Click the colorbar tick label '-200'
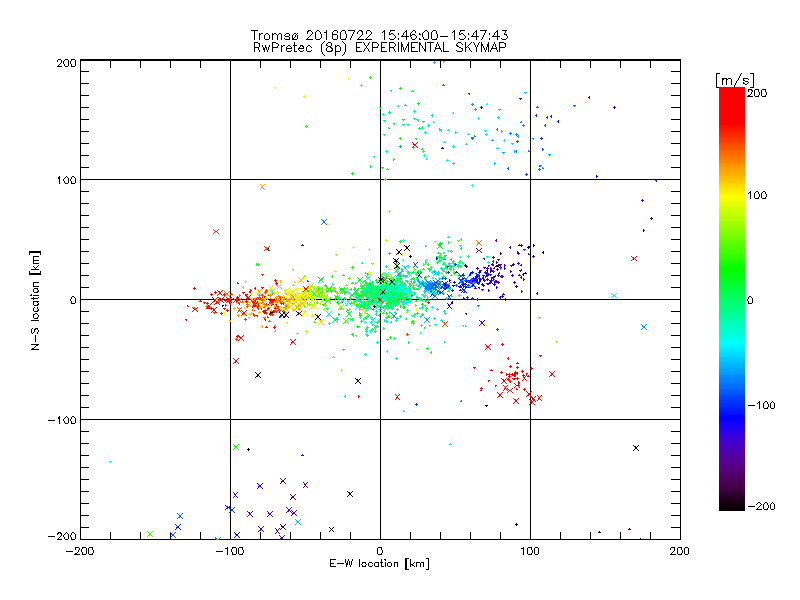 [761, 507]
